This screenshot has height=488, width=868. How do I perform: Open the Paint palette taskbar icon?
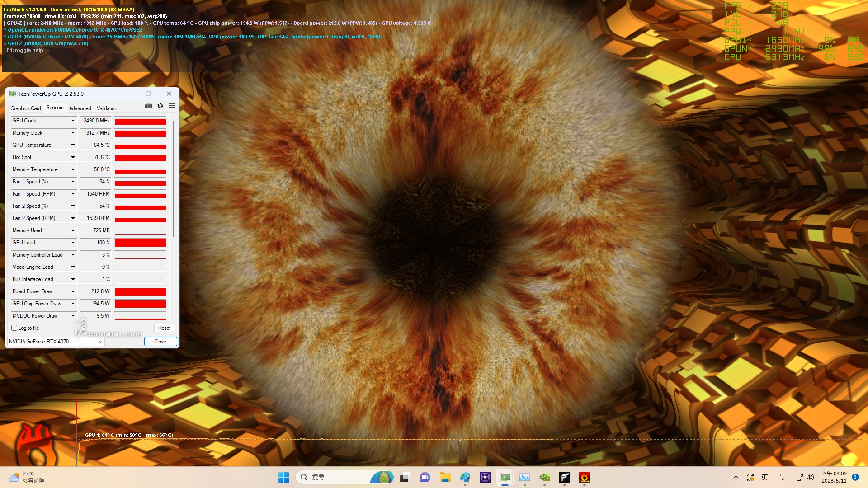click(465, 477)
